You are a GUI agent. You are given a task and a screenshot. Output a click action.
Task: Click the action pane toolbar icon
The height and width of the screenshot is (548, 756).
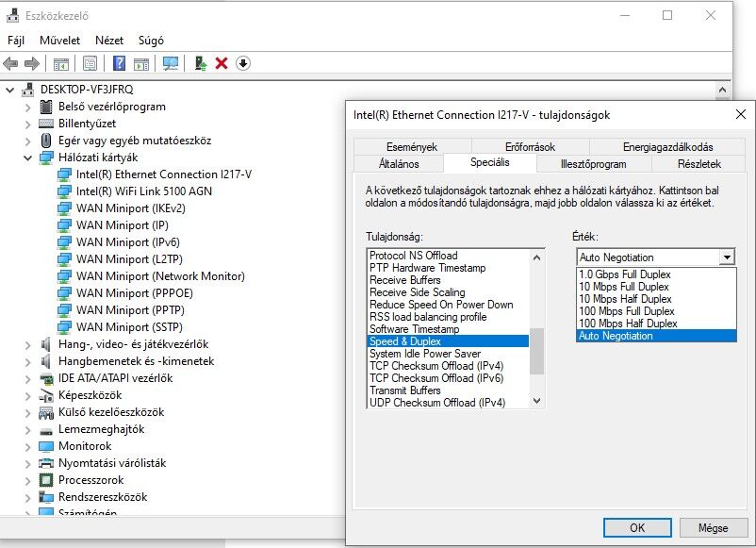(x=141, y=63)
